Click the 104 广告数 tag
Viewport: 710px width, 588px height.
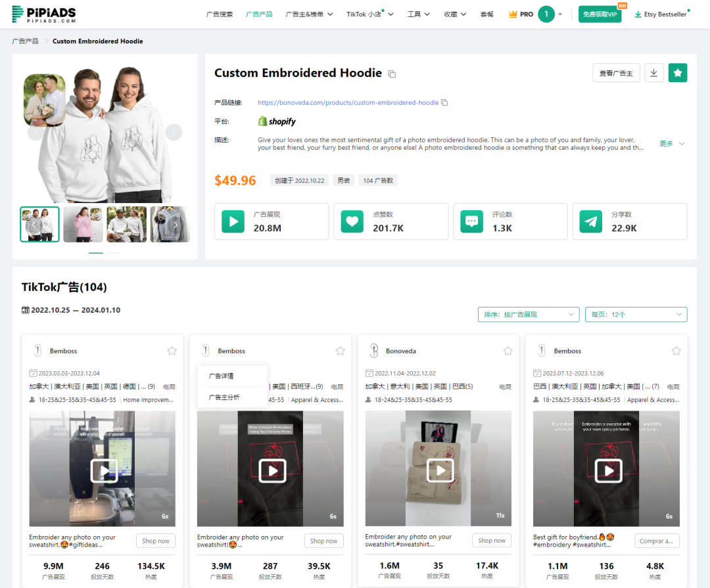pos(378,181)
